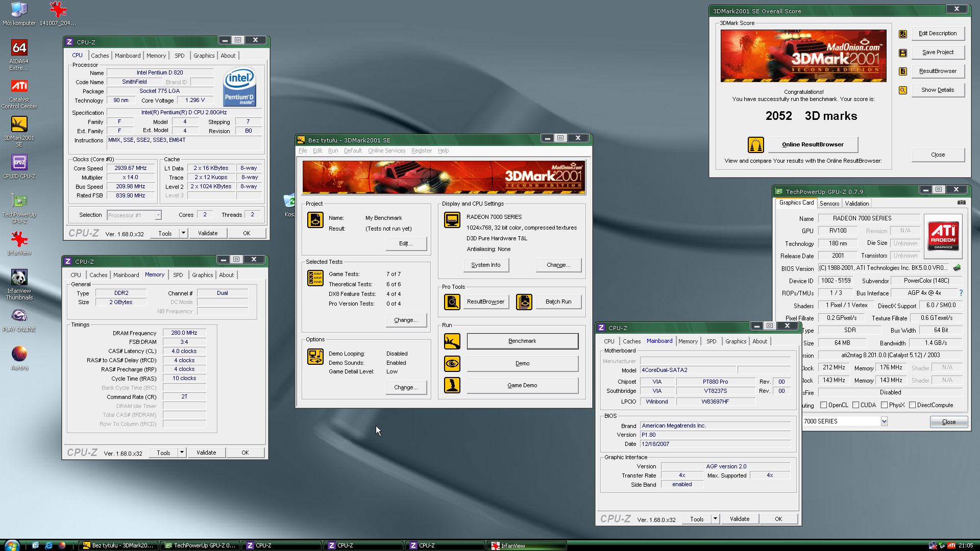This screenshot has width=980, height=551.
Task: Click the Project benchmark document icon
Action: (x=315, y=220)
